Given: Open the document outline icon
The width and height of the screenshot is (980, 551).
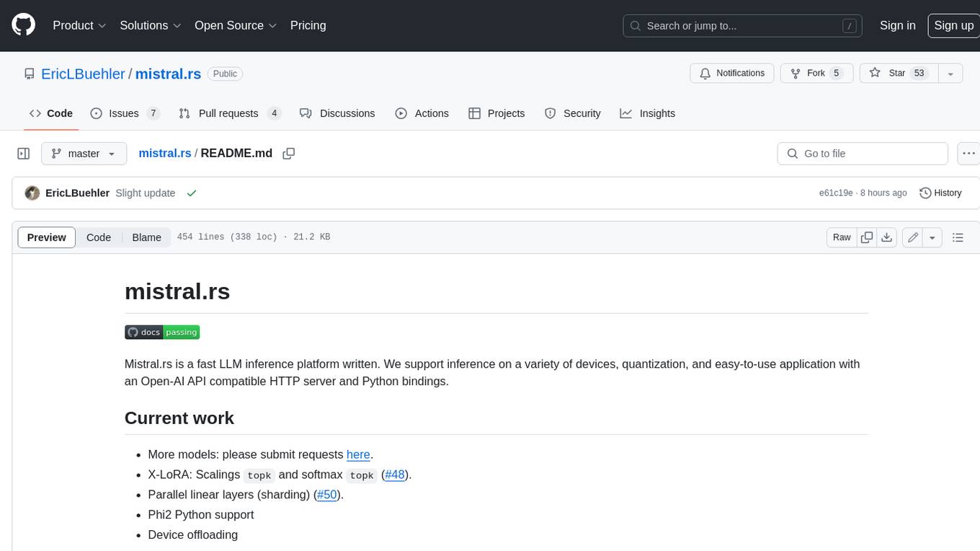Looking at the screenshot, I should [958, 237].
